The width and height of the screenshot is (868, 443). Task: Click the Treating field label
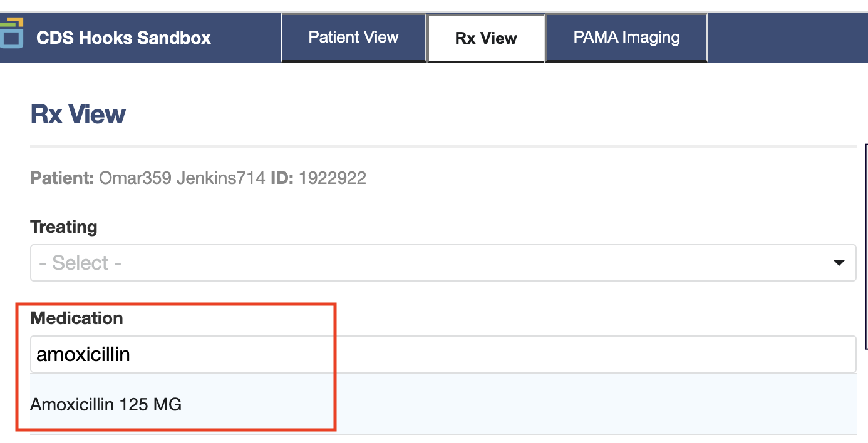[64, 227]
